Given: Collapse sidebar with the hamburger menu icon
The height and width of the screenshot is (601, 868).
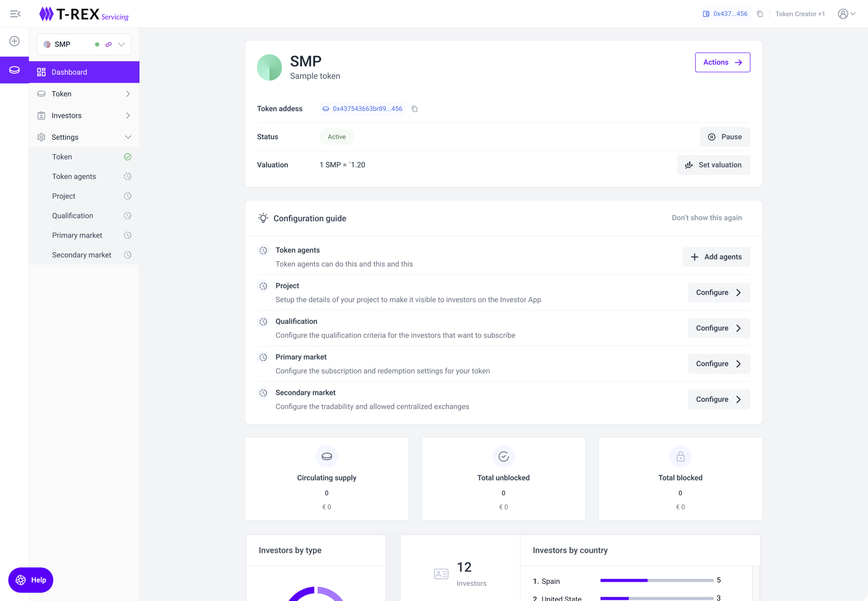Looking at the screenshot, I should click(15, 14).
